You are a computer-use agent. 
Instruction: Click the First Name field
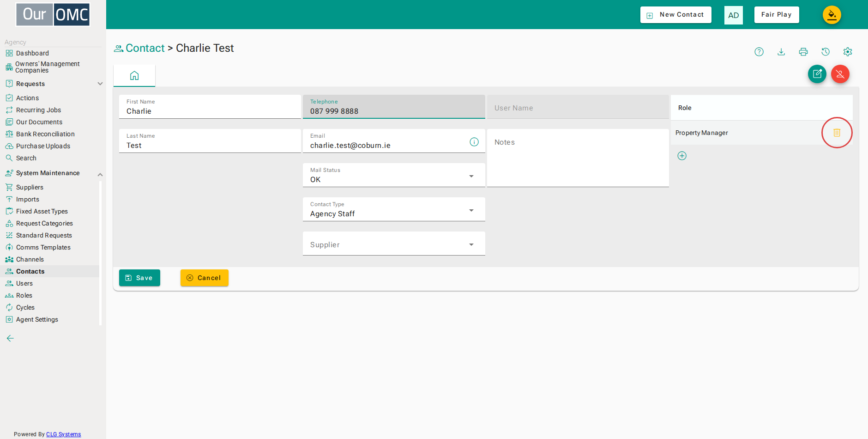(x=210, y=107)
